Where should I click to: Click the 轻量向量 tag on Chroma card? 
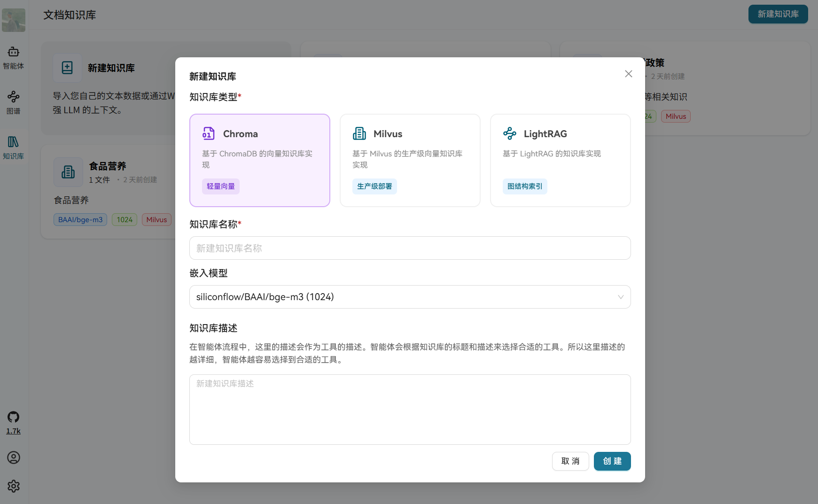coord(221,186)
